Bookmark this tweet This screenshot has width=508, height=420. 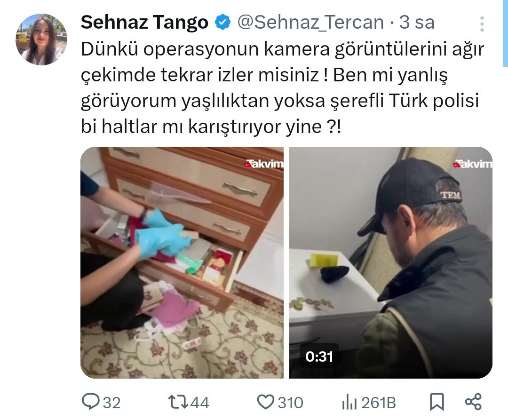437,402
